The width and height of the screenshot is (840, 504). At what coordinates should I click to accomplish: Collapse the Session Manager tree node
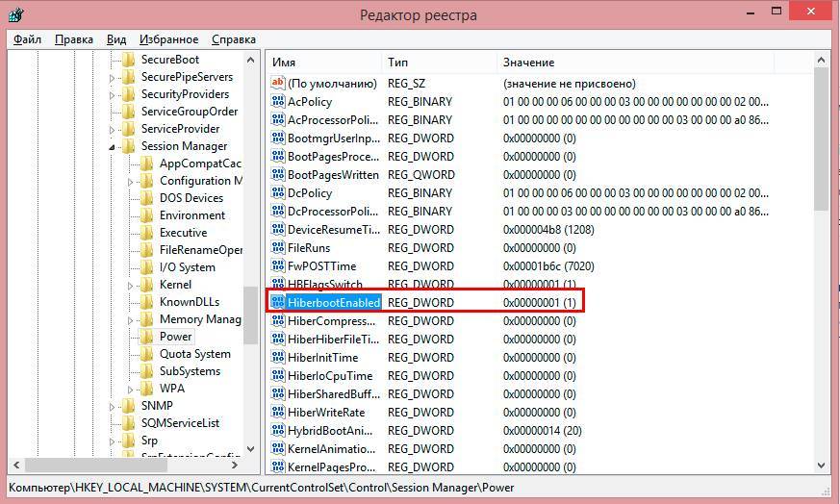114,147
